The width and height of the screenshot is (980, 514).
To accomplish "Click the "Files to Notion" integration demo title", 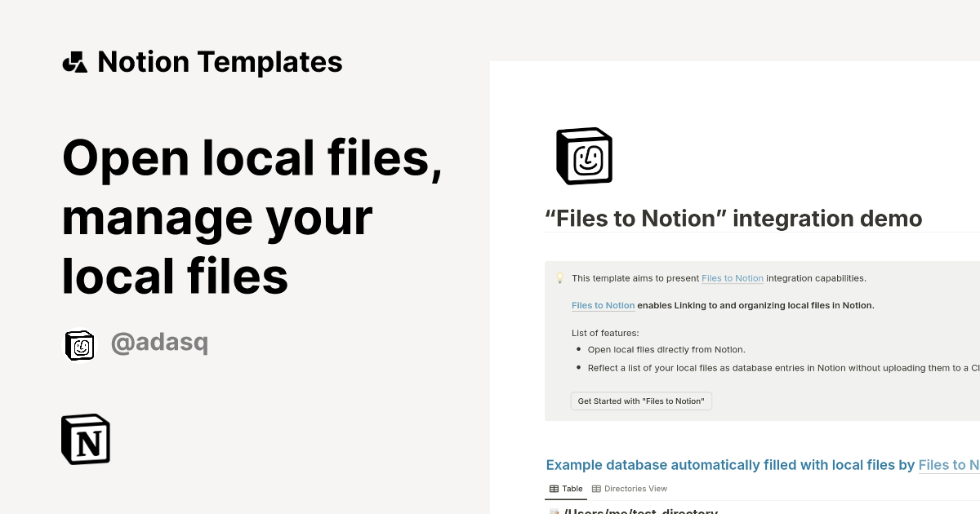I will tap(733, 218).
